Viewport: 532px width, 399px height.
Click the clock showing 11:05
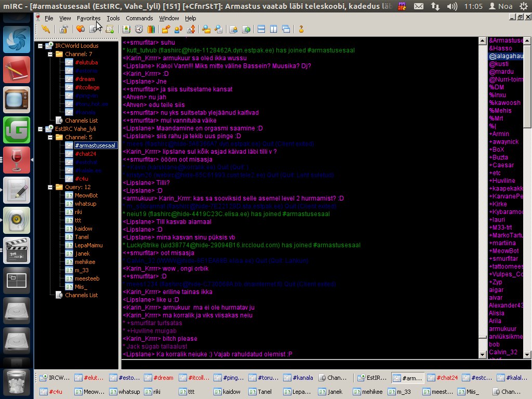(x=473, y=6)
